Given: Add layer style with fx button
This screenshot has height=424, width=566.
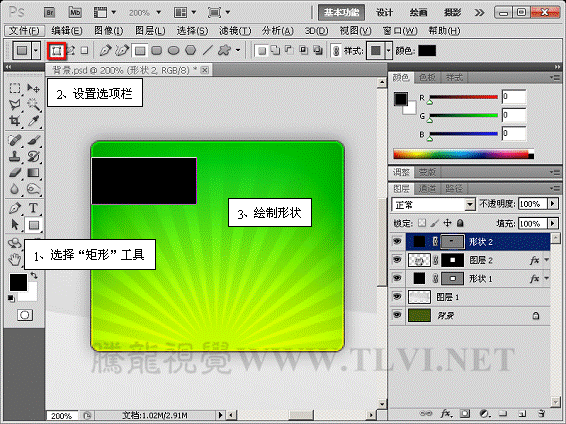Looking at the screenshot, I should coord(446,413).
